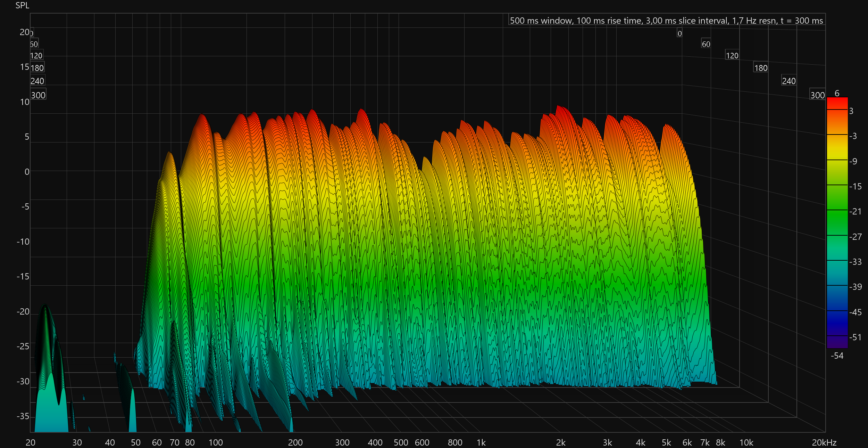
Task: Click the 100 Hz frequency axis label
Action: [x=215, y=442]
